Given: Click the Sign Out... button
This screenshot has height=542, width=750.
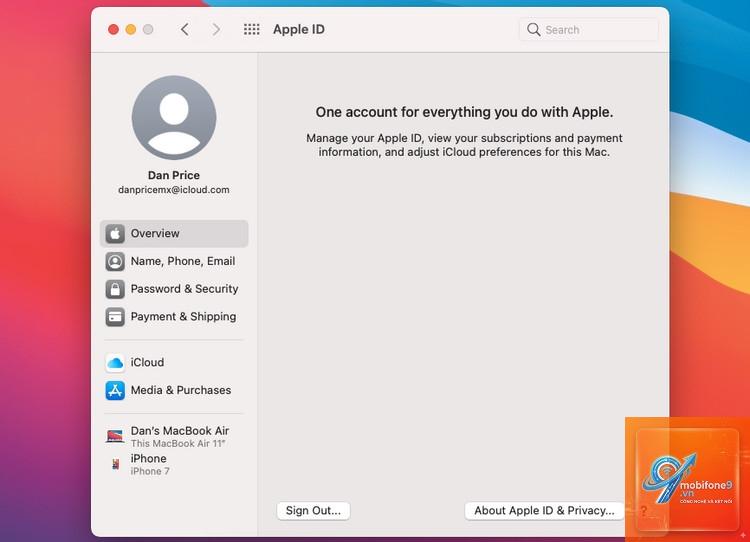Looking at the screenshot, I should point(313,510).
